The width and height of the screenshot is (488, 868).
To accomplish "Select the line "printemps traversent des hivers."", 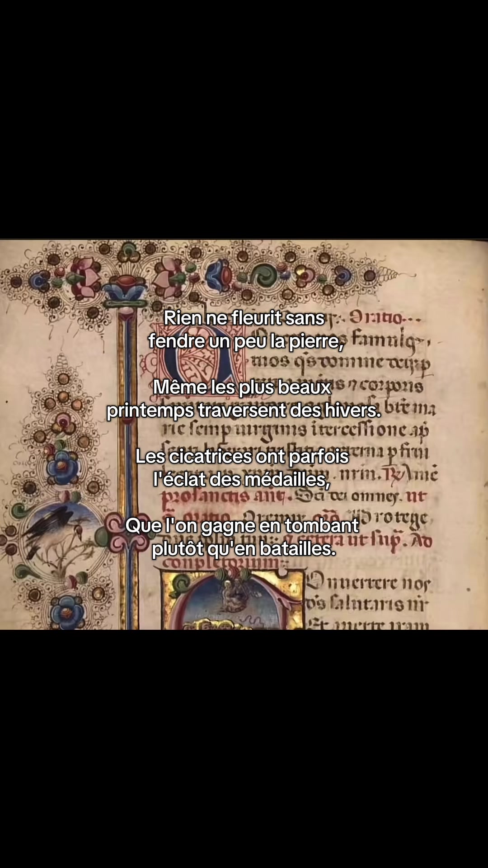I will point(244,410).
